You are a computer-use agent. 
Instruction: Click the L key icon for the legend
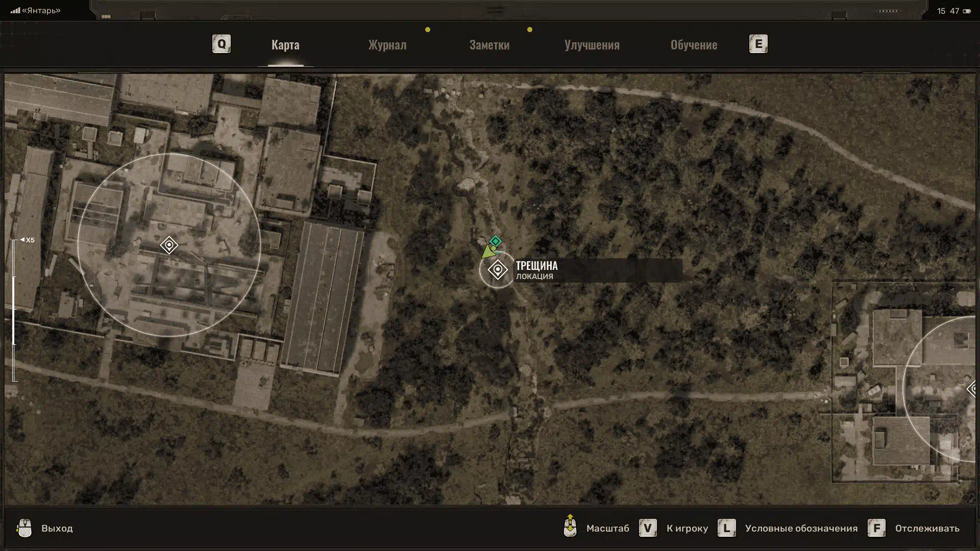point(726,528)
